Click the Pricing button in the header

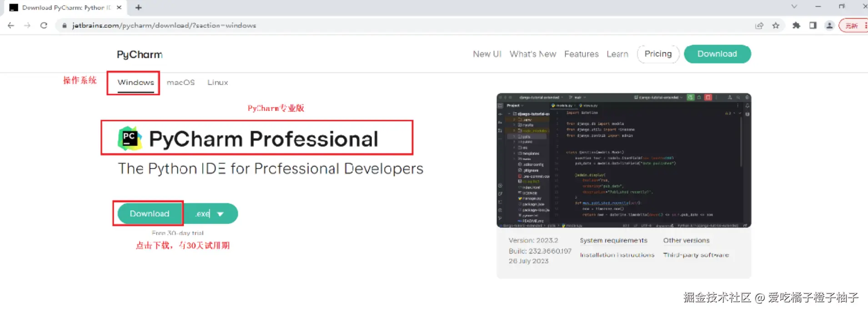(x=658, y=54)
